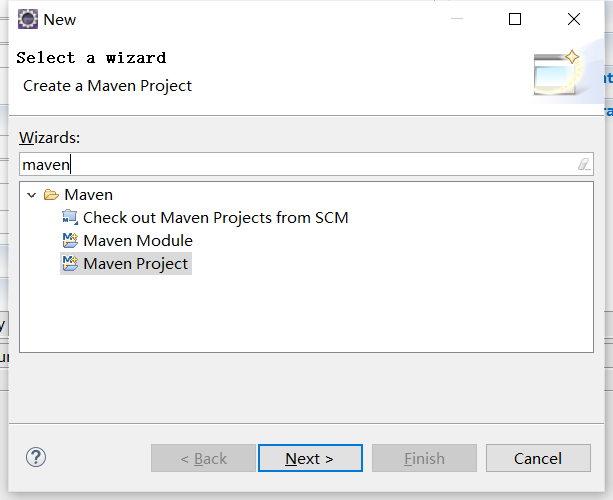
Task: Click the Maven folder icon
Action: click(x=52, y=195)
